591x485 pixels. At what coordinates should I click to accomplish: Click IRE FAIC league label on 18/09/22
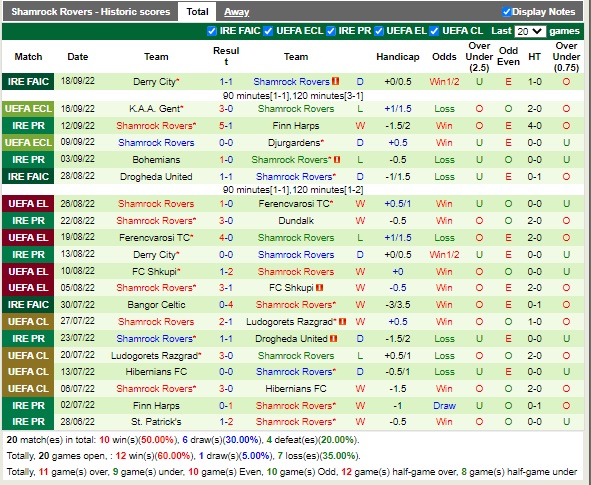(x=28, y=81)
